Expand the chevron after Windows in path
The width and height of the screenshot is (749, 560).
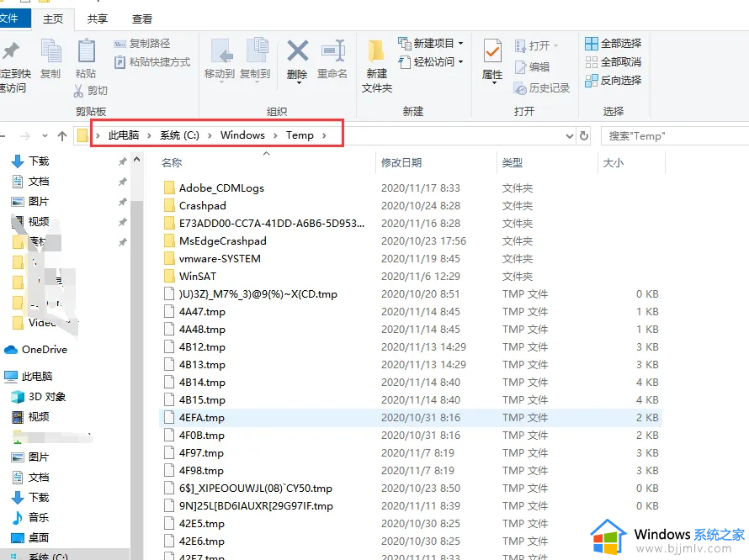[276, 135]
